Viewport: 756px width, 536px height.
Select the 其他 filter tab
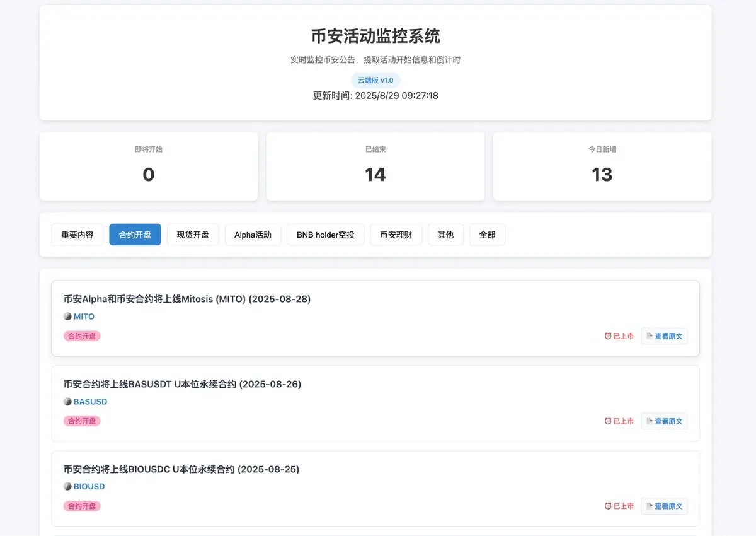click(x=445, y=235)
